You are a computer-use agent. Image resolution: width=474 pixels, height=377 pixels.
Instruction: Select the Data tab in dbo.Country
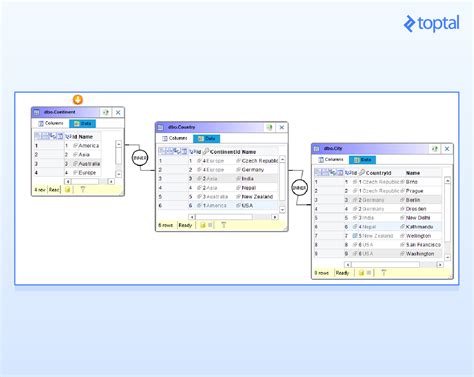click(206, 138)
